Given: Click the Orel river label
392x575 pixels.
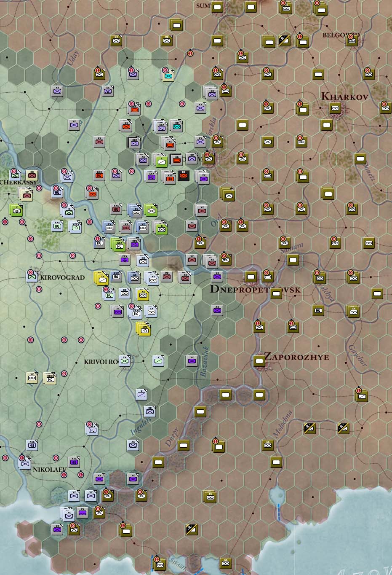Looking at the screenshot, I should pyautogui.click(x=216, y=222).
